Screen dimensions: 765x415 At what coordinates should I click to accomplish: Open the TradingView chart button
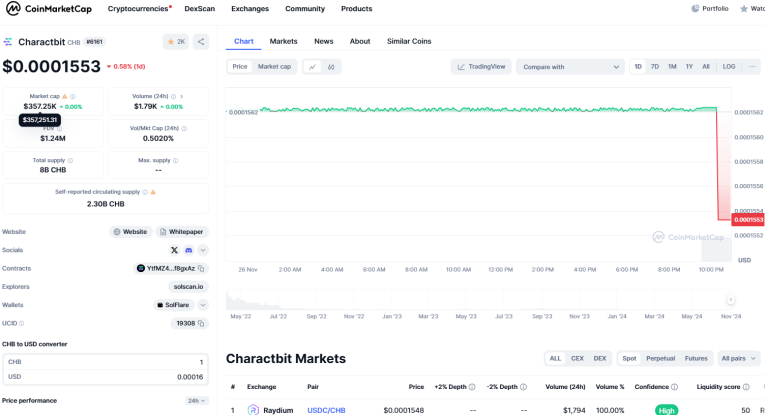[481, 67]
